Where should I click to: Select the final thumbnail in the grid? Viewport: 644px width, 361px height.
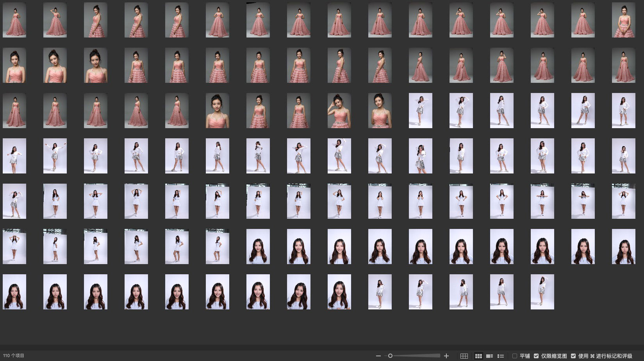[542, 292]
